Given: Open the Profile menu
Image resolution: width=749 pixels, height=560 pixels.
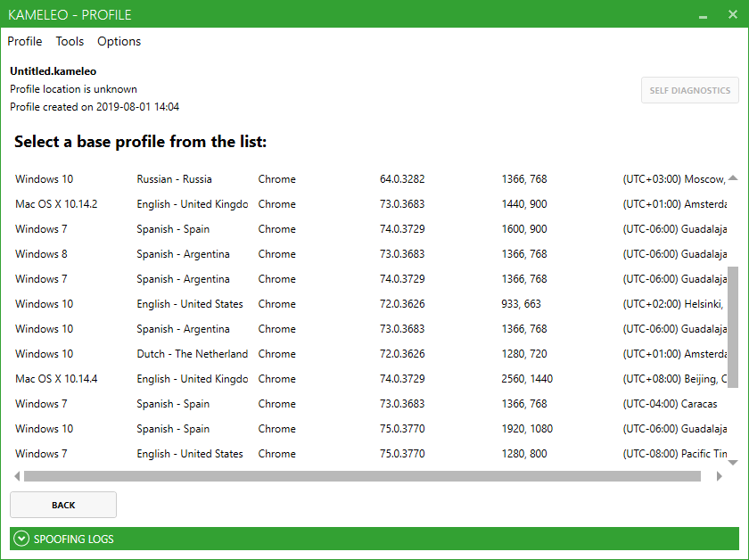Looking at the screenshot, I should tap(25, 42).
